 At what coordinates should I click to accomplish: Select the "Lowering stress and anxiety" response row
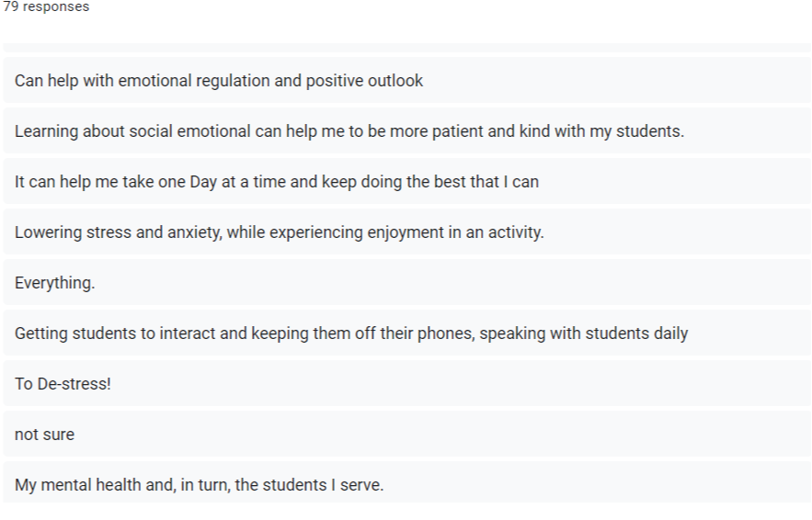point(407,232)
